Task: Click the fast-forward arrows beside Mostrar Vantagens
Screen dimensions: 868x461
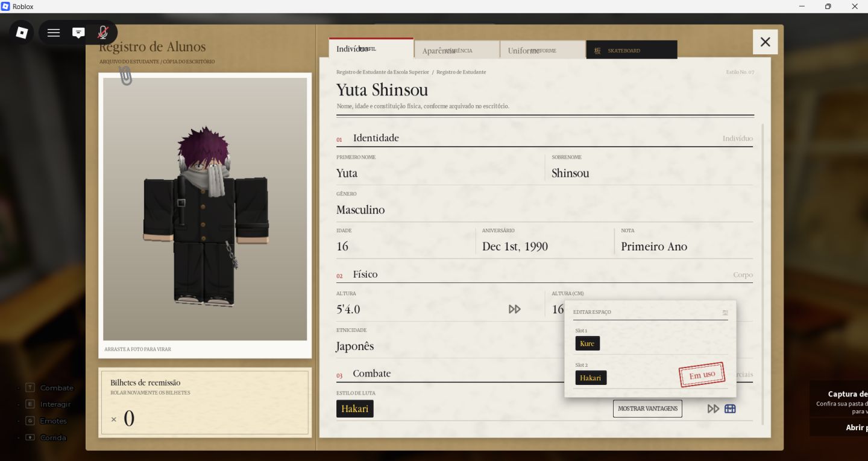Action: [713, 409]
